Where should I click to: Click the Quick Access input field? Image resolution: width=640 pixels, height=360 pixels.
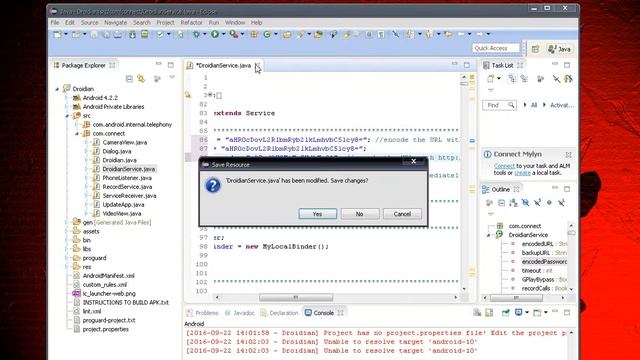click(496, 48)
